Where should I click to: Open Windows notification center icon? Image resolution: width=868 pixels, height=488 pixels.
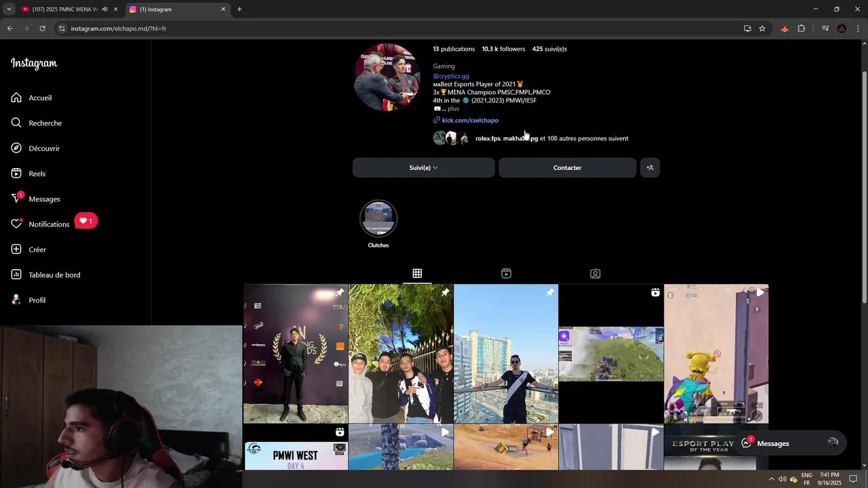(x=853, y=479)
